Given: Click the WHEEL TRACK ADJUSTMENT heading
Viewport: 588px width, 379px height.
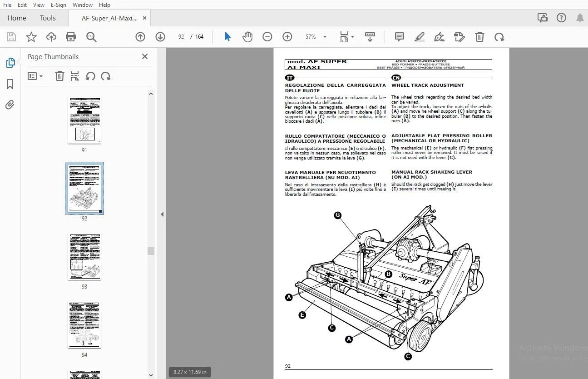Looking at the screenshot, I should click(428, 85).
